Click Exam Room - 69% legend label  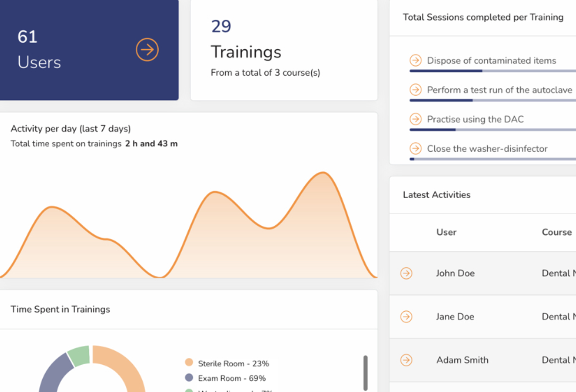pos(232,378)
